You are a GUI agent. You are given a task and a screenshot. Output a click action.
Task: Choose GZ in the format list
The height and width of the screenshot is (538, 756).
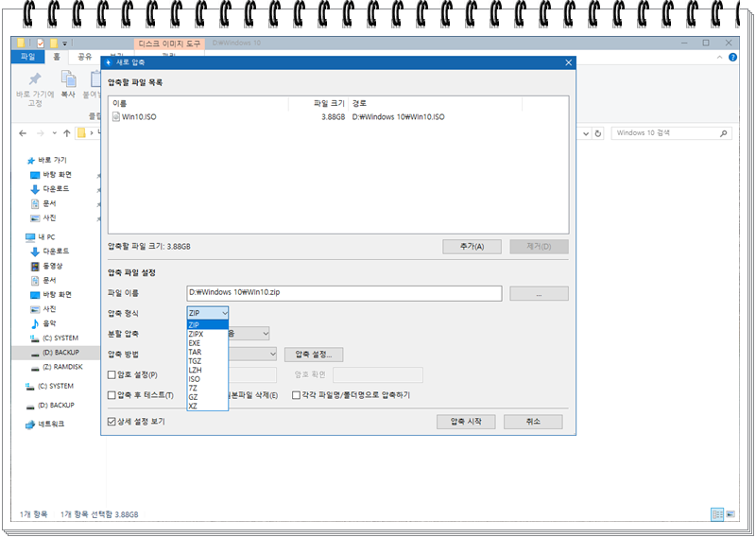pyautogui.click(x=207, y=397)
